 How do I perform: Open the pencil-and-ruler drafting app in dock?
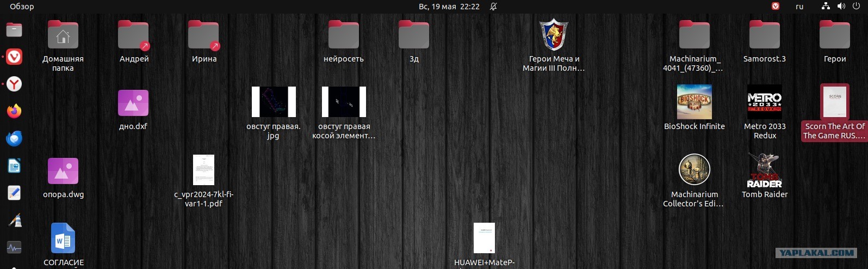(14, 220)
